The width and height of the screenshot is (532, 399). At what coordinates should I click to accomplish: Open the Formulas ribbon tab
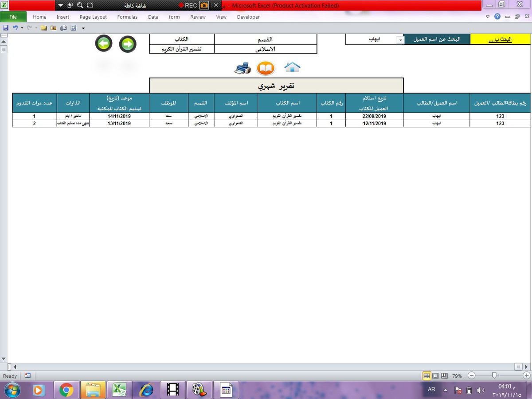click(127, 17)
